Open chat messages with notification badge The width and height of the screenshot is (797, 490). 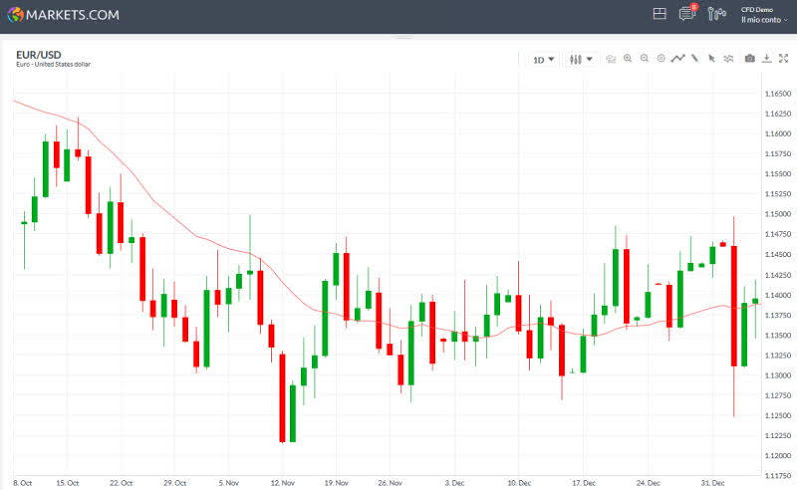[x=687, y=14]
